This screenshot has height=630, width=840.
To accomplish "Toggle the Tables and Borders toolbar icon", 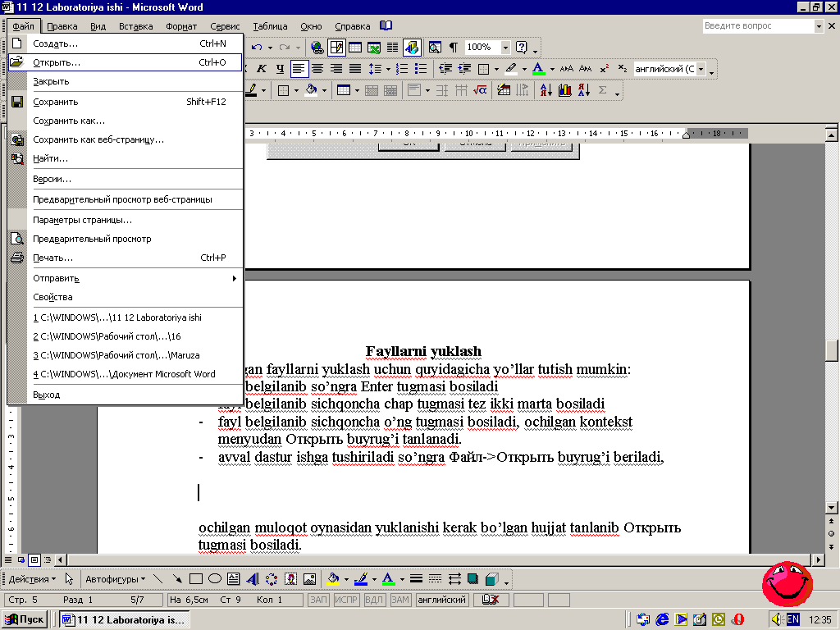I will 336,47.
